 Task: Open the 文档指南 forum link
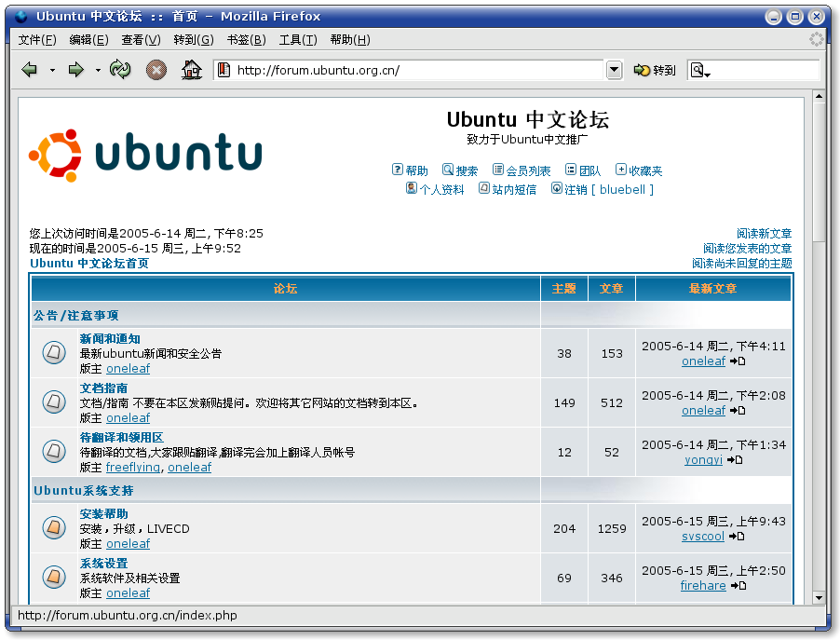point(103,388)
